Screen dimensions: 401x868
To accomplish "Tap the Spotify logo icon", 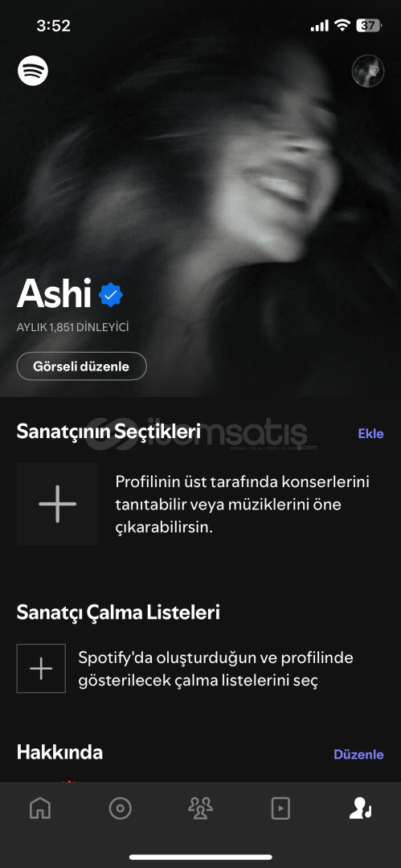I will [33, 70].
